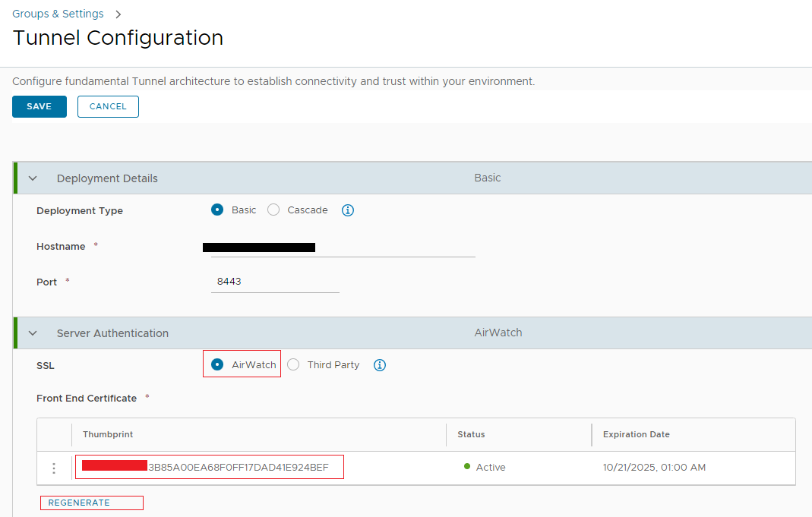Image resolution: width=812 pixels, height=517 pixels.
Task: Click the Thumbprint column header
Action: pyautogui.click(x=107, y=434)
